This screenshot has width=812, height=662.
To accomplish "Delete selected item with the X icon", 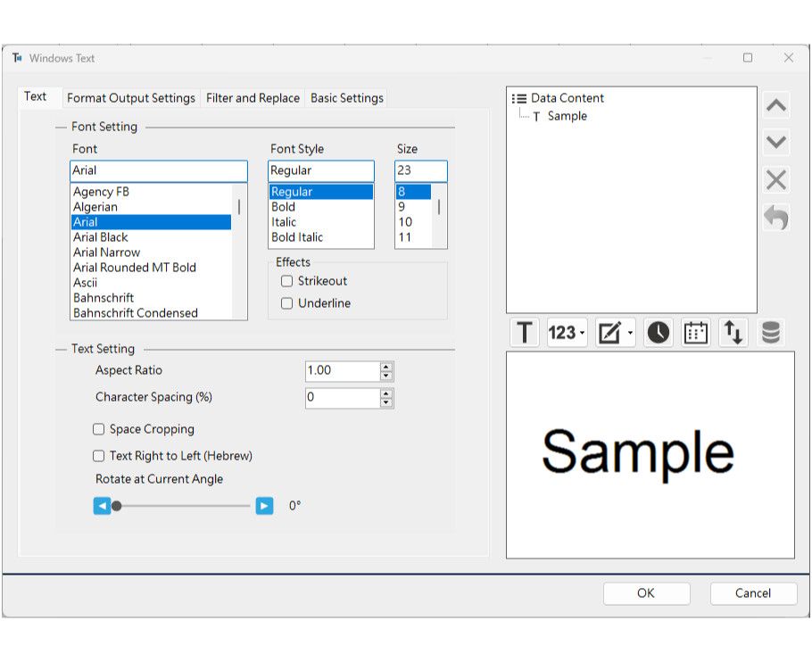I will (x=775, y=178).
